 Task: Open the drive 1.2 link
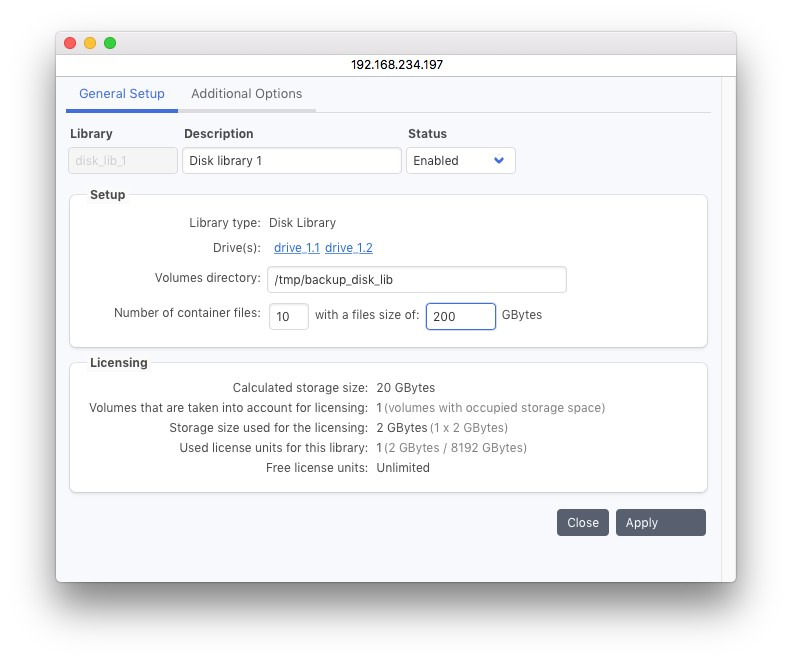(x=349, y=248)
